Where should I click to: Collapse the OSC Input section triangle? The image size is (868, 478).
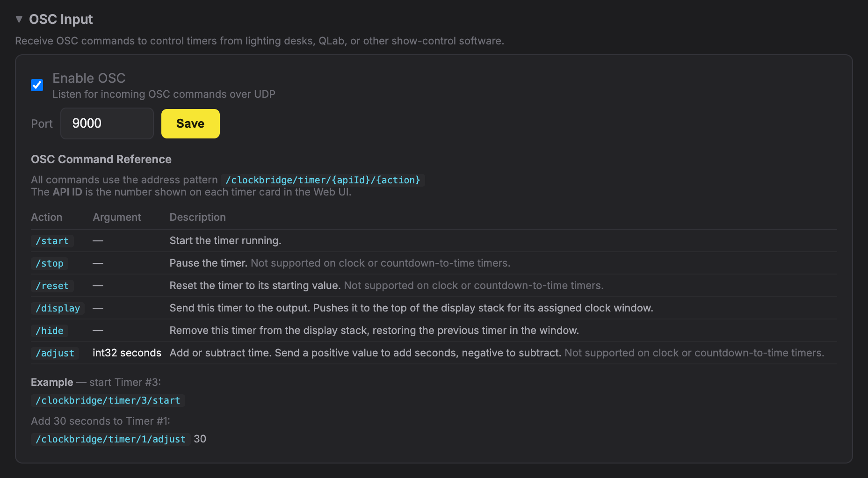coord(19,19)
